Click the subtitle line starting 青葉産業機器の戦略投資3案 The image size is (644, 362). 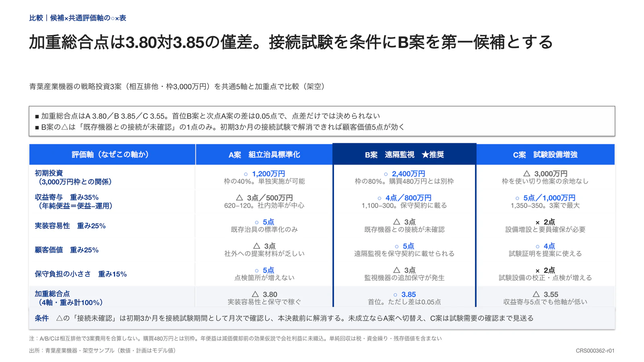pyautogui.click(x=177, y=86)
